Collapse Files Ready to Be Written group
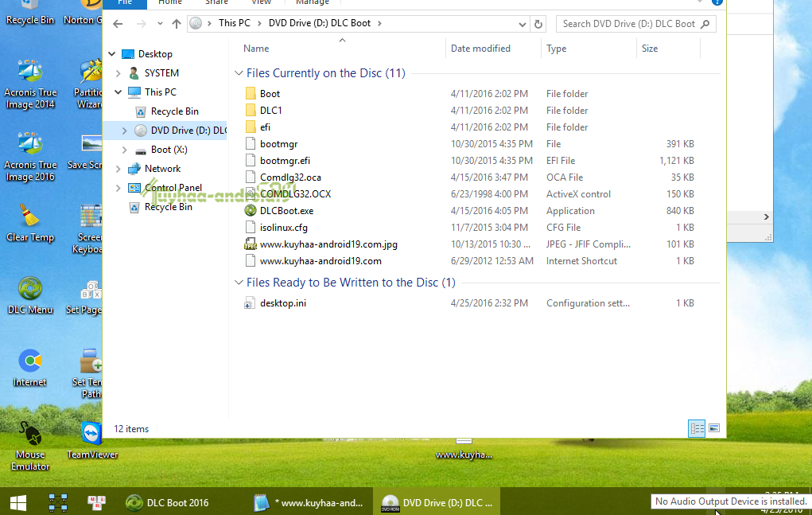 pos(239,283)
